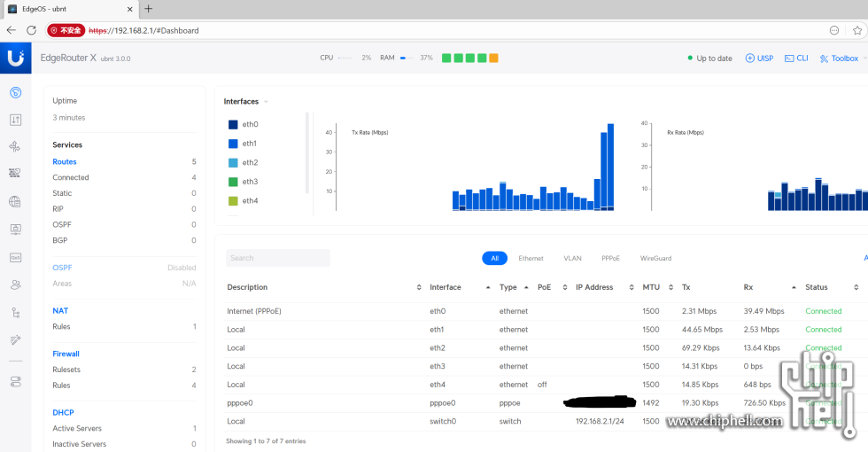Click the '39.49 Mbps' Rx value
This screenshot has height=452, width=868.
point(763,311)
